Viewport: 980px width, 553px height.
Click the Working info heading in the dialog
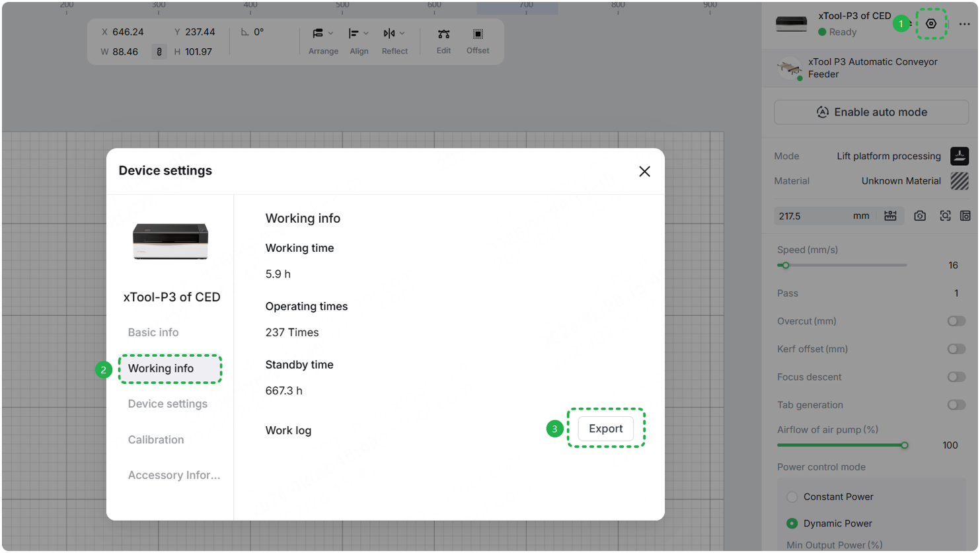click(303, 219)
